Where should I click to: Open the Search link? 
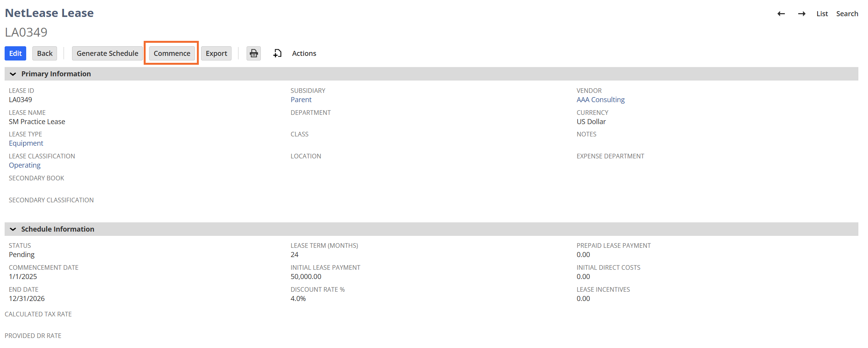pos(847,14)
